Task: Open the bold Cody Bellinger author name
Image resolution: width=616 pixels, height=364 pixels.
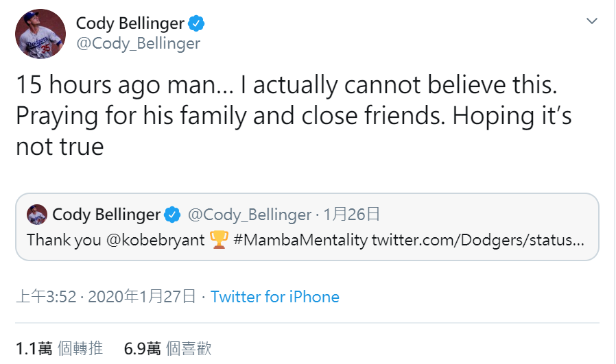Action: tap(130, 23)
